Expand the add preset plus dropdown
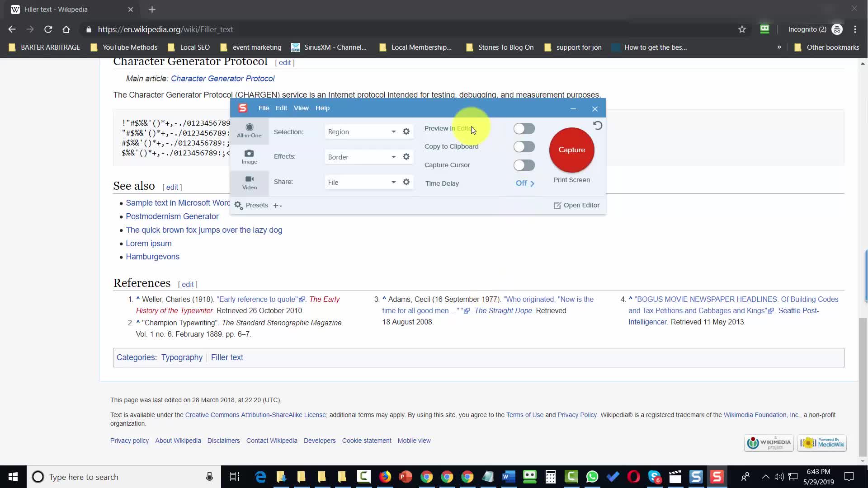The width and height of the screenshot is (868, 488). [x=278, y=206]
